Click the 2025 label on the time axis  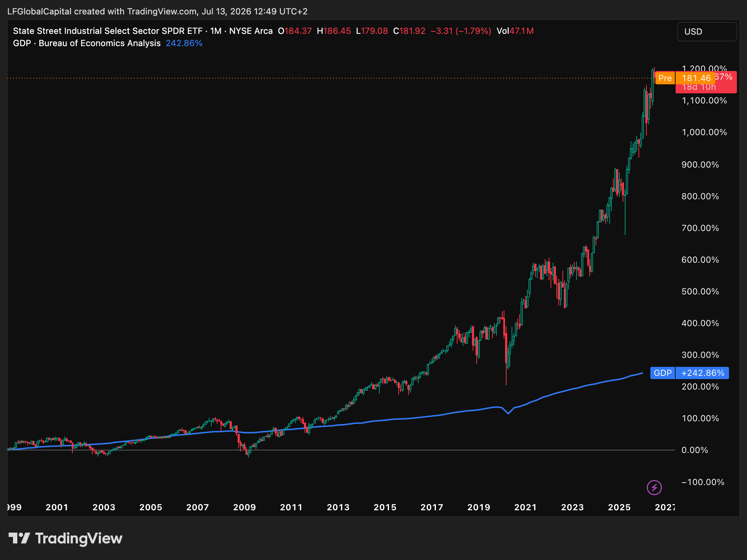619,507
